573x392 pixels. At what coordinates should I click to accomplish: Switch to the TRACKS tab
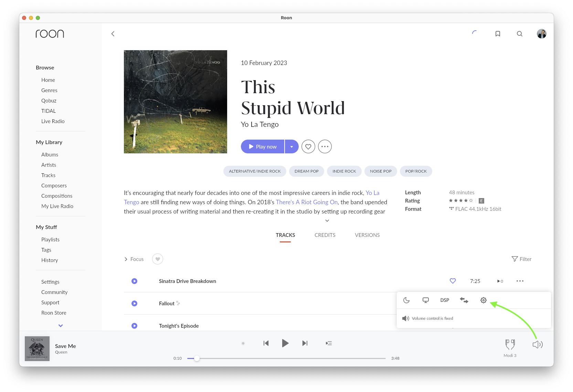click(x=285, y=235)
